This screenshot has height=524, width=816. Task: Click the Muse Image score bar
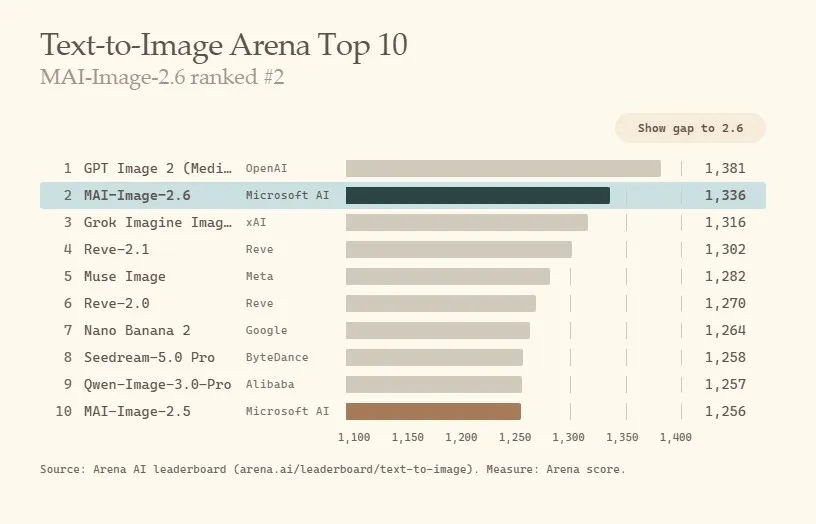pyautogui.click(x=448, y=276)
